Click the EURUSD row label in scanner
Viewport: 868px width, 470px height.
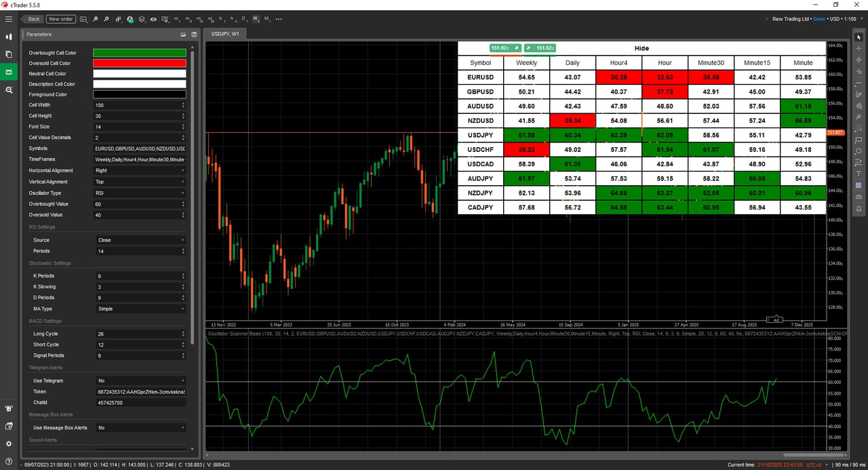[480, 77]
